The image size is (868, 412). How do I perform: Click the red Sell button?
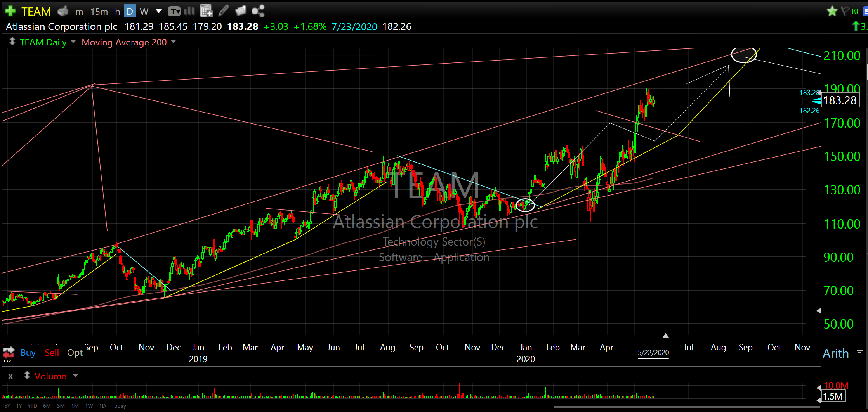click(x=52, y=353)
